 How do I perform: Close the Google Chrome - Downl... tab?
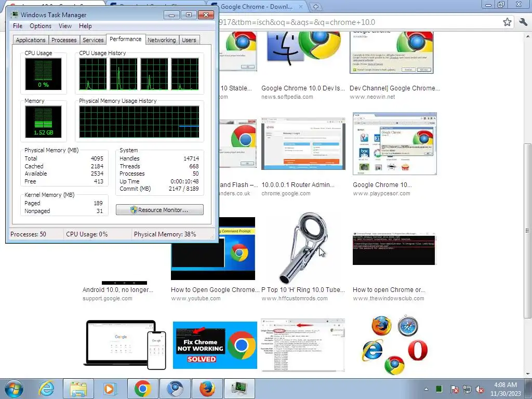click(x=301, y=6)
